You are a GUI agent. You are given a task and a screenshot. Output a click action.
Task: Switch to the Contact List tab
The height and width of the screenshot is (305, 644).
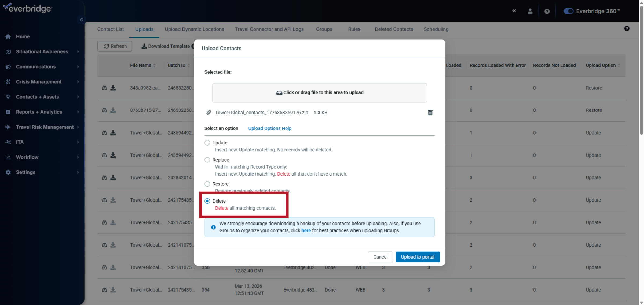[x=110, y=29]
